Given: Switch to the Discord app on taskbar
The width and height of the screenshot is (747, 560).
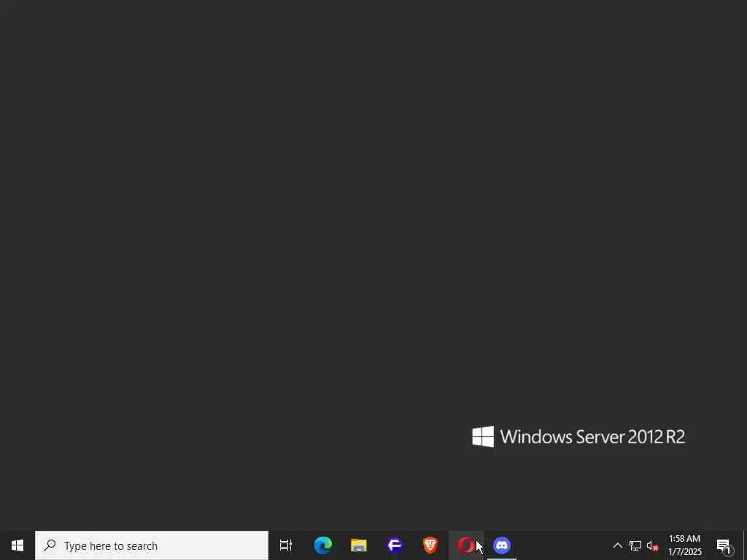Looking at the screenshot, I should click(x=502, y=545).
